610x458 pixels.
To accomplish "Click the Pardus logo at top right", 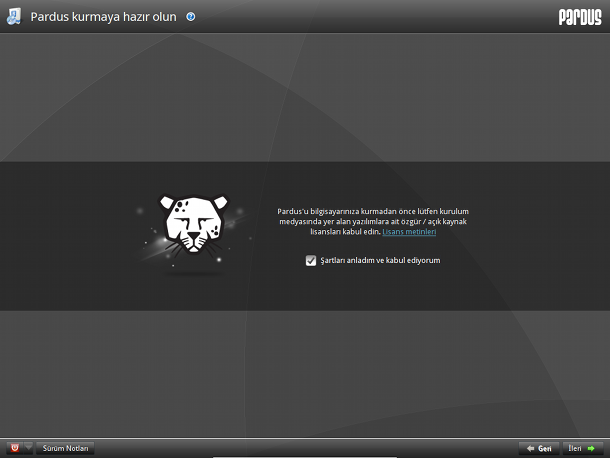I will (580, 17).
